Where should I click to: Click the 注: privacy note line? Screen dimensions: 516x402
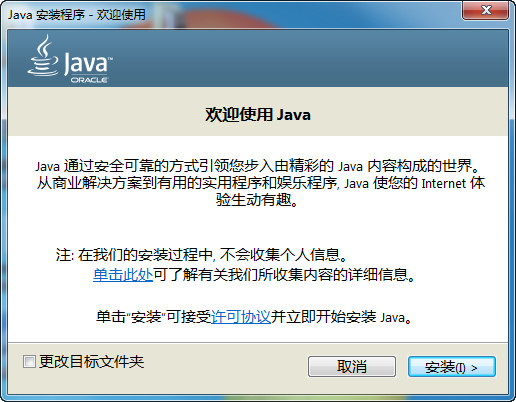point(202,255)
